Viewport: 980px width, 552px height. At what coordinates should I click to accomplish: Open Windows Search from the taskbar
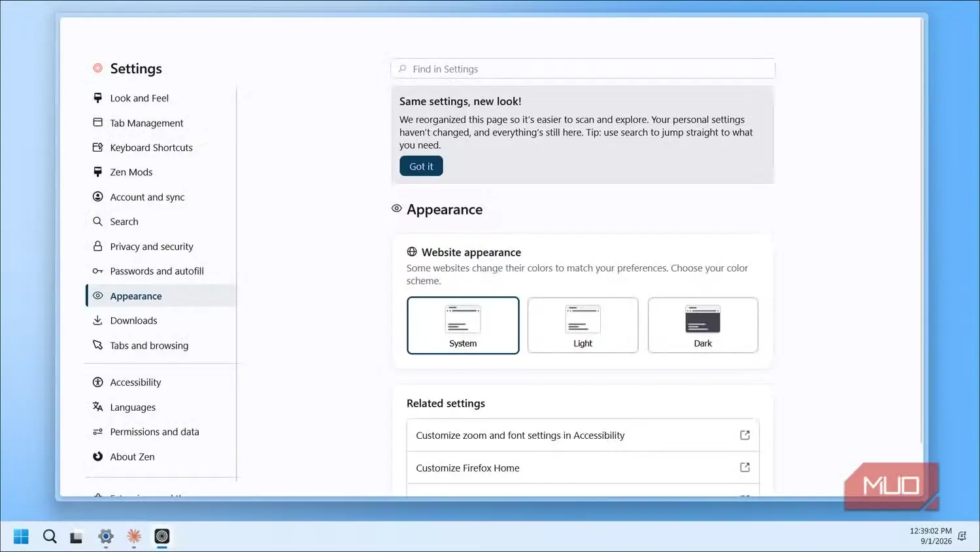click(50, 536)
